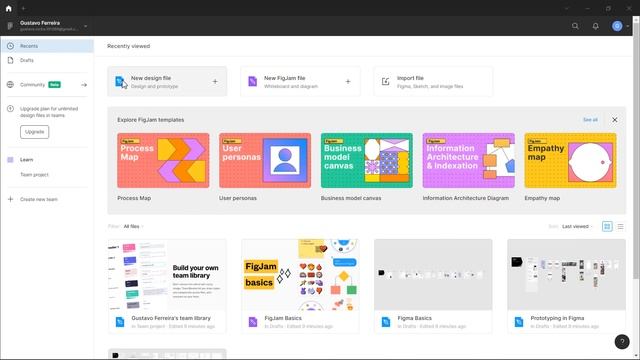Click the Figma home icon
The image size is (640, 360).
9,8
